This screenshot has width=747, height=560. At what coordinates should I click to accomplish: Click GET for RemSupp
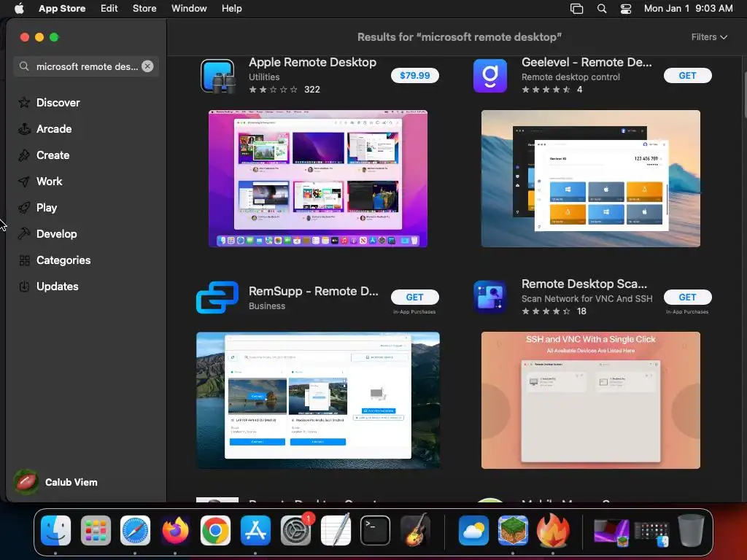[x=415, y=297]
